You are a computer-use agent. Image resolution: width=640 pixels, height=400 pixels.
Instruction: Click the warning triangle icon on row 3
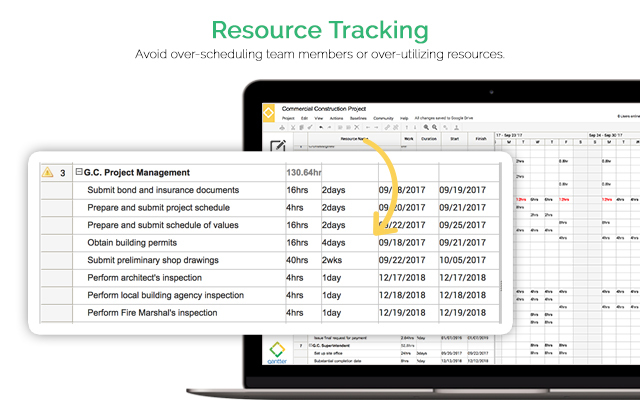pos(47,173)
